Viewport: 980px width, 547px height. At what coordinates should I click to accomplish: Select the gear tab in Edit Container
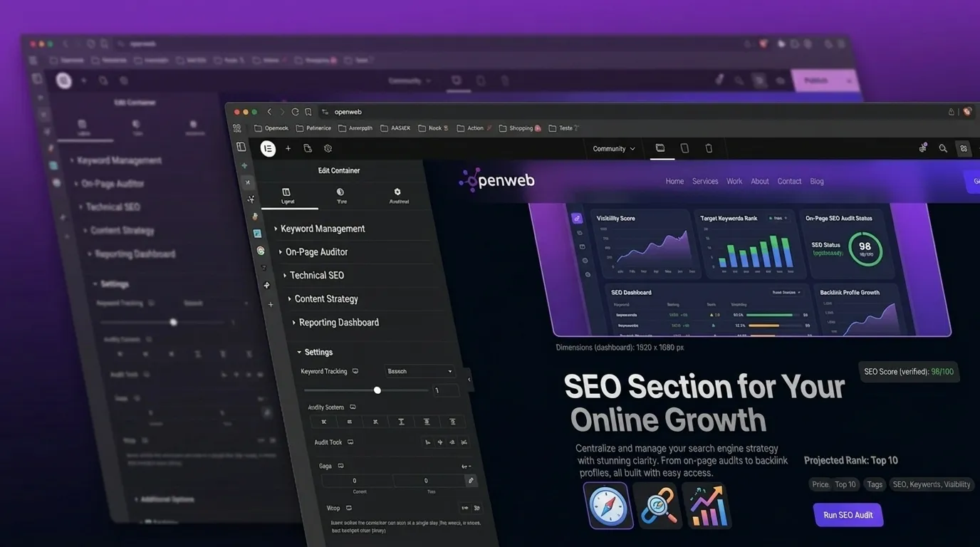coord(397,196)
